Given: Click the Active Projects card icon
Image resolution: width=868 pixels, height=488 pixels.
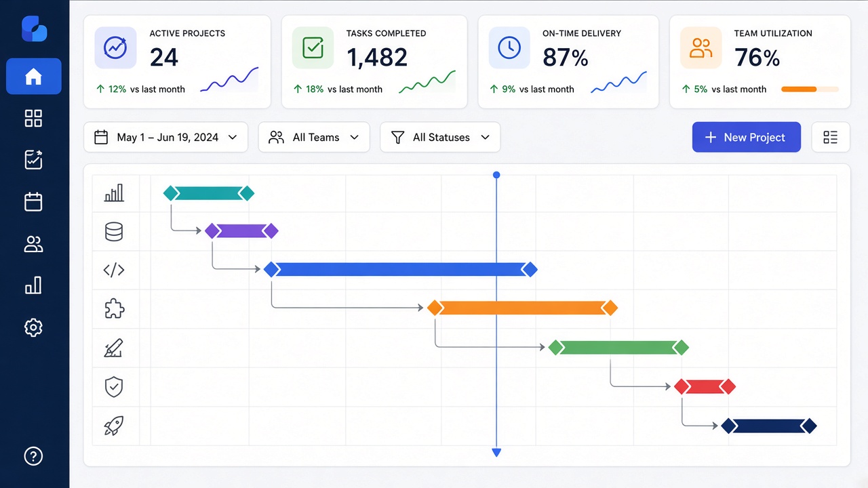Looking at the screenshot, I should 115,47.
